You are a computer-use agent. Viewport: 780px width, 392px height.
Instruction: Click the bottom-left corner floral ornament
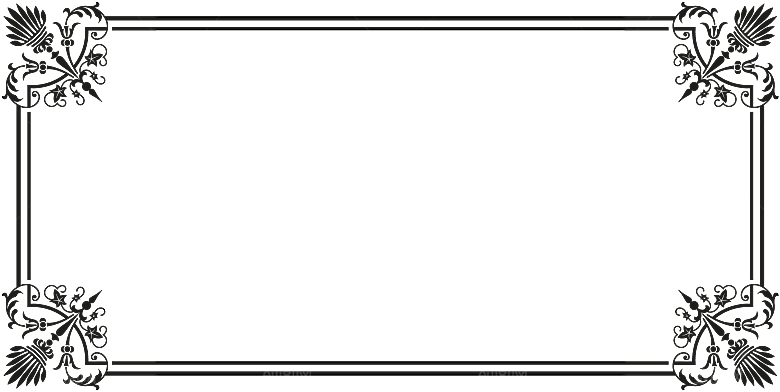click(x=55, y=337)
